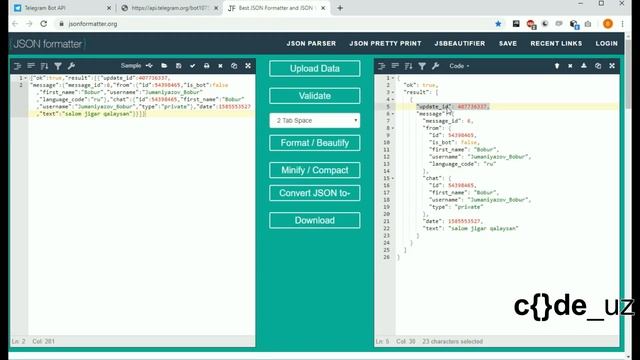Download output via right editor download icon
Screen dimensions: 640x360
(x=584, y=66)
